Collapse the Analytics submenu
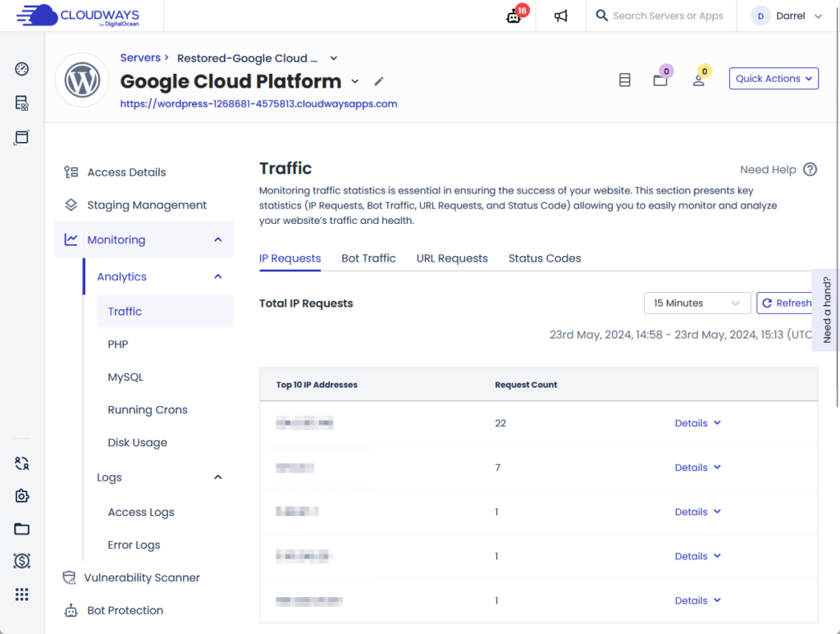 (x=218, y=276)
